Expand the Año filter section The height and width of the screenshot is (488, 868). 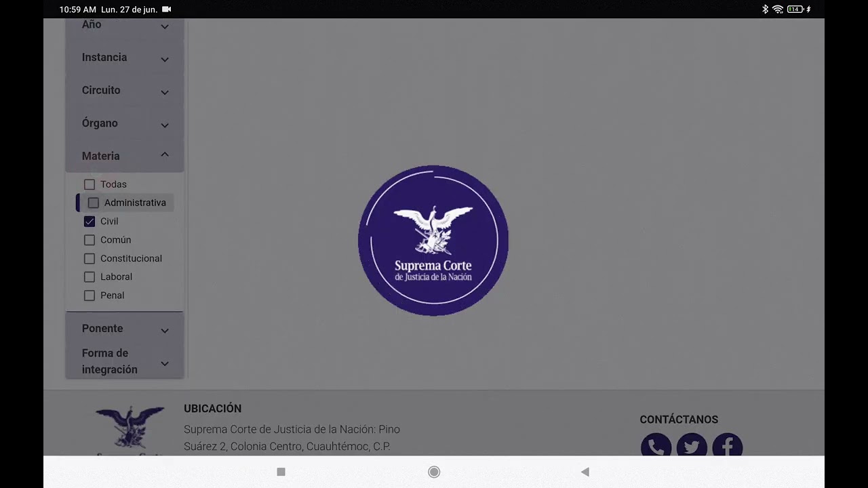[x=125, y=26]
